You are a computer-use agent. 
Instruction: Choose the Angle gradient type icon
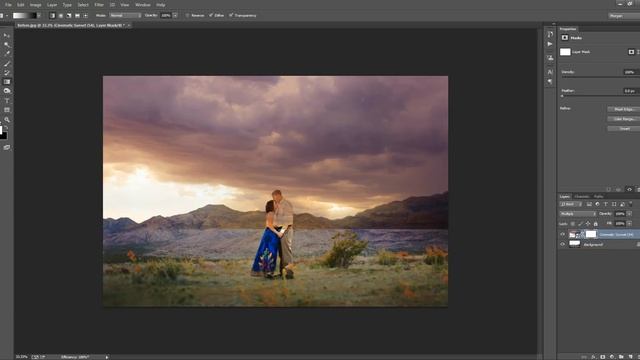coord(69,16)
